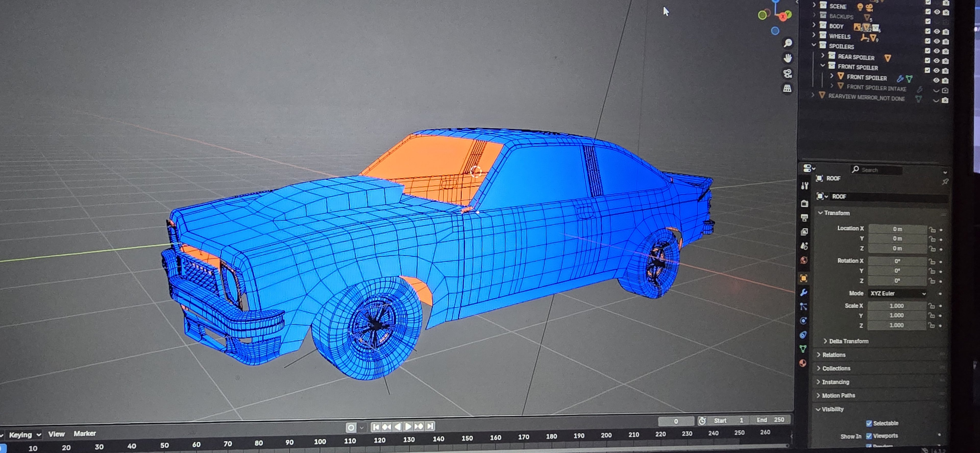Uncheck the BODY collection exclude checkbox
This screenshot has width=980, height=453.
coord(927,31)
